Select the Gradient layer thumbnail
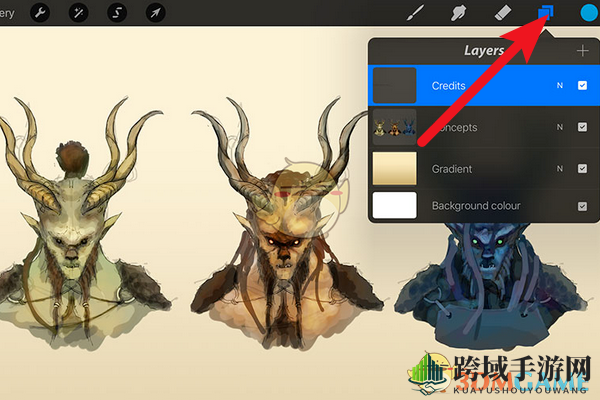Image resolution: width=600 pixels, height=400 pixels. pyautogui.click(x=395, y=168)
